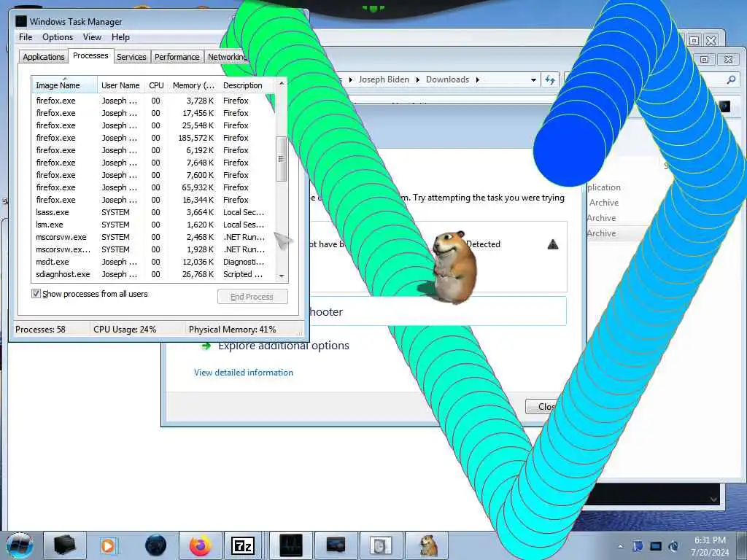Click the network monitor tray icon
Viewport: 747px width, 560px height.
tap(656, 546)
